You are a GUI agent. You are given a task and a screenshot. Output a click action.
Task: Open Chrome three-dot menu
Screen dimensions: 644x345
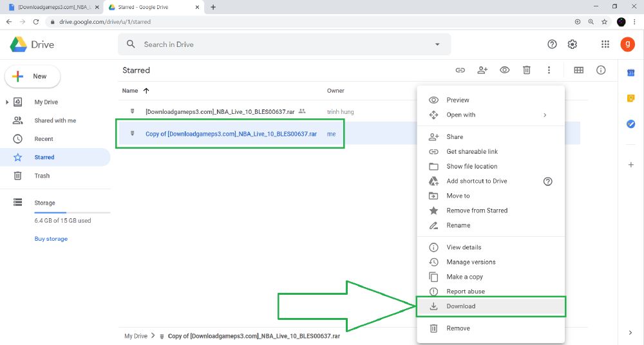(x=635, y=22)
